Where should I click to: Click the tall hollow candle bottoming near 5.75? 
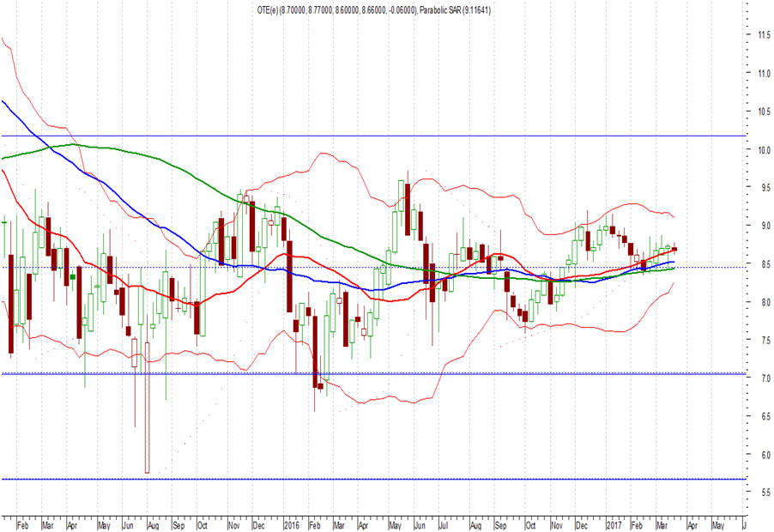(147, 408)
